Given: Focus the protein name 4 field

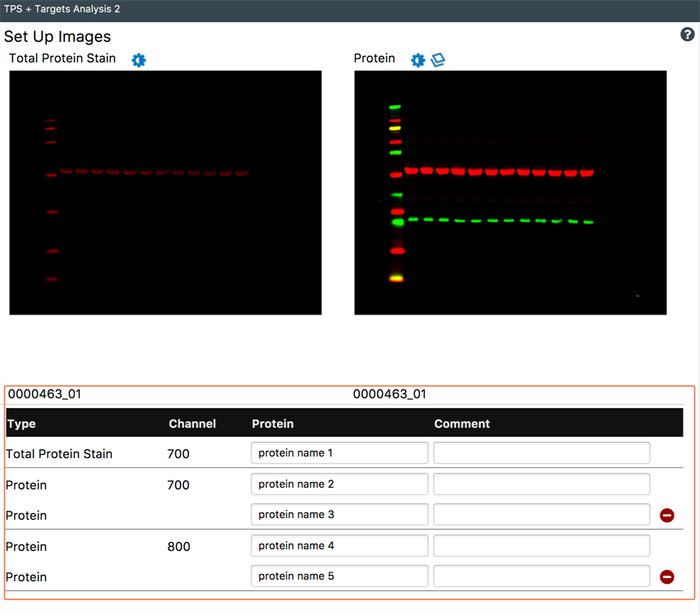Looking at the screenshot, I should point(339,546).
